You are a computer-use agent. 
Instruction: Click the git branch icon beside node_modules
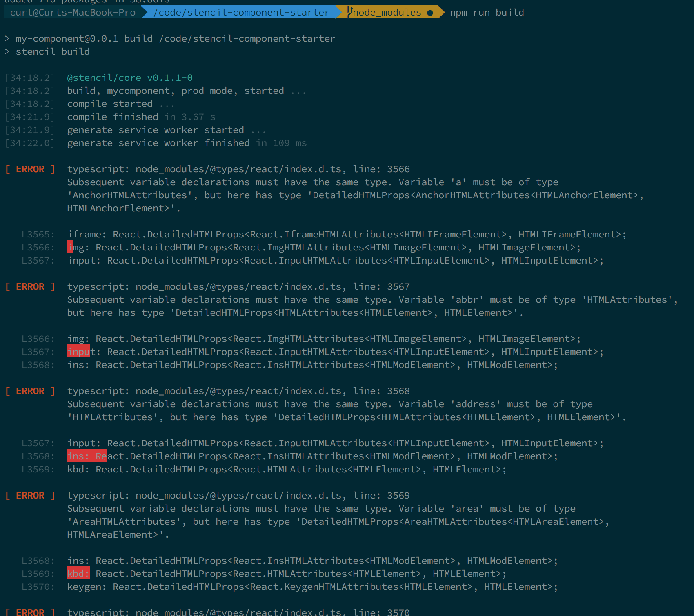[349, 11]
